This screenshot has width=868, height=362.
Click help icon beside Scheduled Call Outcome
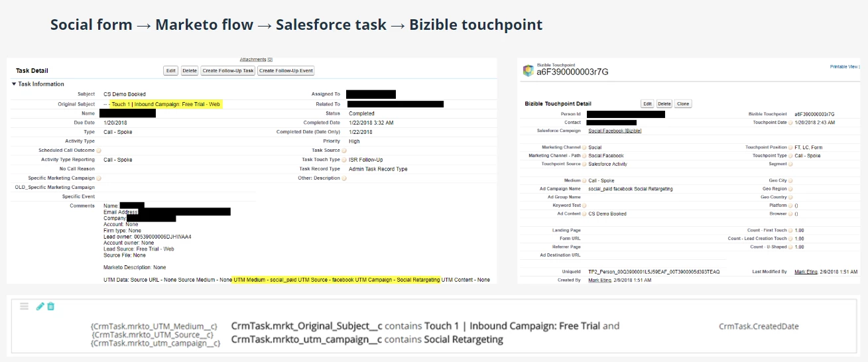99,151
